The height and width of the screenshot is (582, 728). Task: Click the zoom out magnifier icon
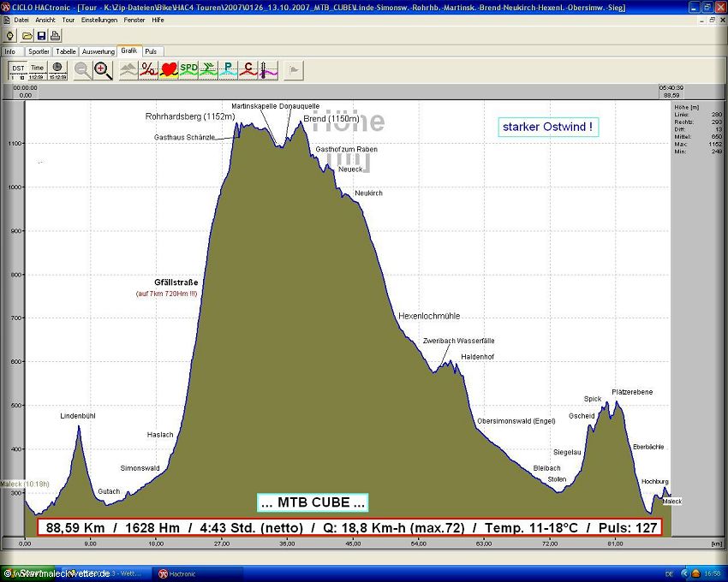pyautogui.click(x=83, y=70)
